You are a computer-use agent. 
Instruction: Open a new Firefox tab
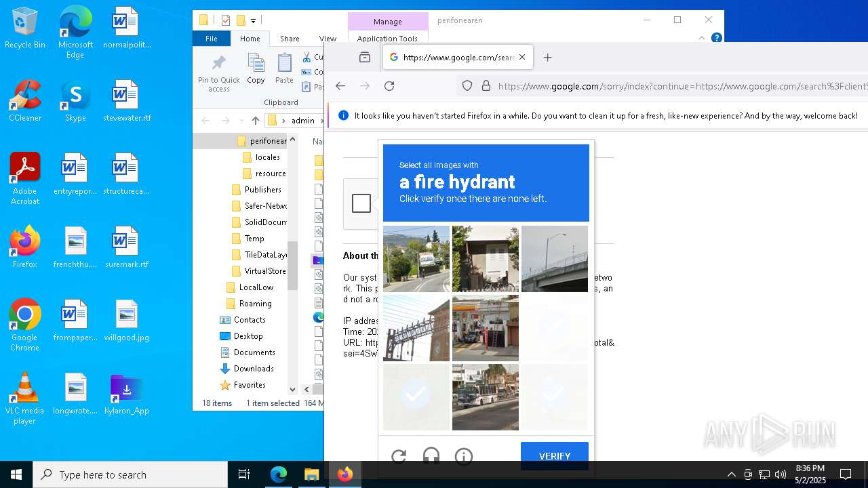coord(548,58)
